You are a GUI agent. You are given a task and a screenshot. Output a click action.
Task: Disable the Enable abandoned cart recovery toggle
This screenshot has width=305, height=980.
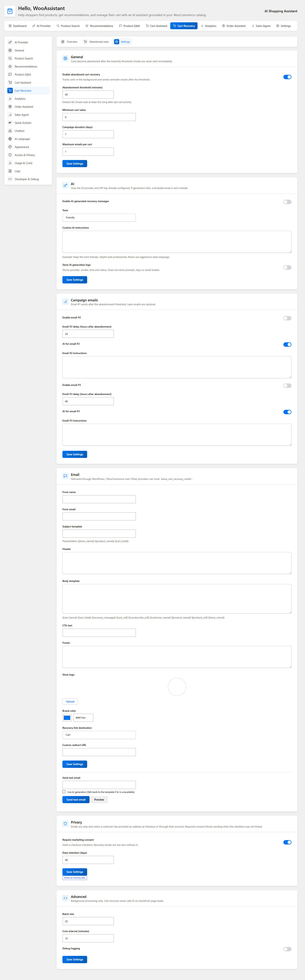tap(287, 77)
